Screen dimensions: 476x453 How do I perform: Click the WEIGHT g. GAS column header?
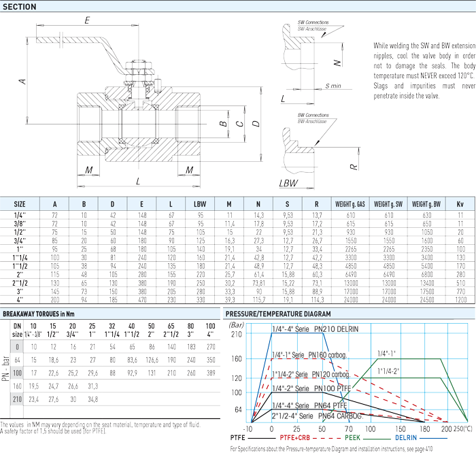click(351, 203)
